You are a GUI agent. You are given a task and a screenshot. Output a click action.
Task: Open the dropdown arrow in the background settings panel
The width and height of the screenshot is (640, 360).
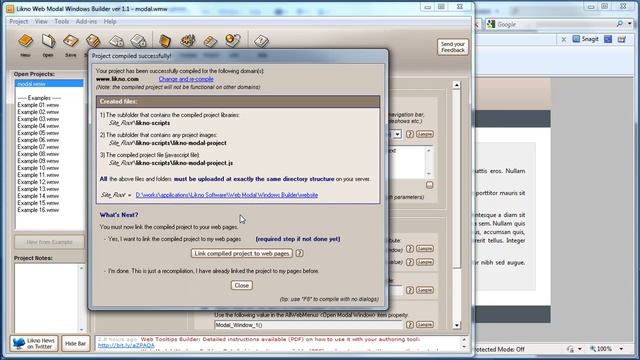click(397, 134)
